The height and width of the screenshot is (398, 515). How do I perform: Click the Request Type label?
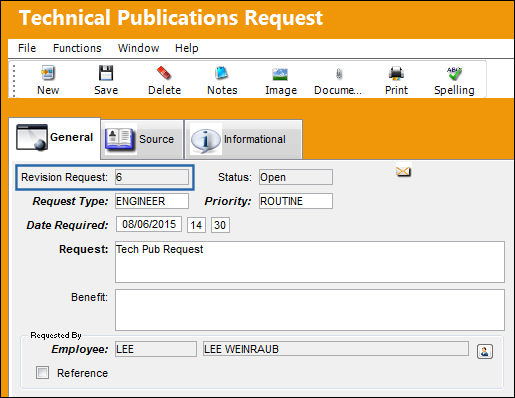coord(70,201)
